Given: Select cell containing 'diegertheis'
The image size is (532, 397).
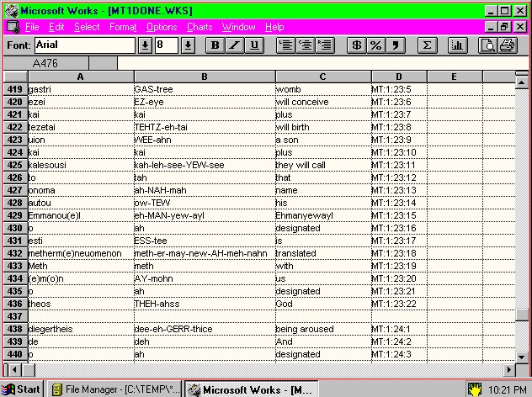Looking at the screenshot, I should (x=81, y=329).
